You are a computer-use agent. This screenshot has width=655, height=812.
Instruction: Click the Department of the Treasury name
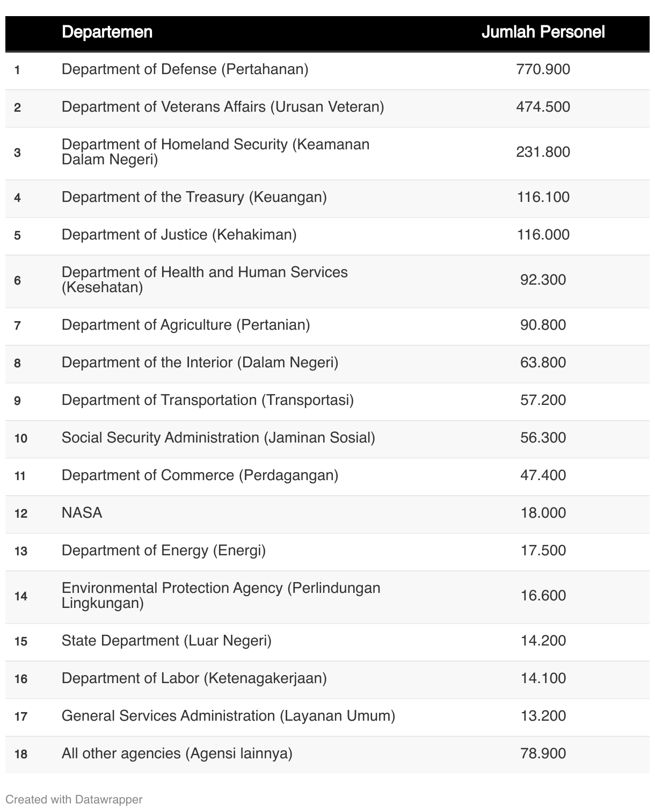tap(194, 197)
